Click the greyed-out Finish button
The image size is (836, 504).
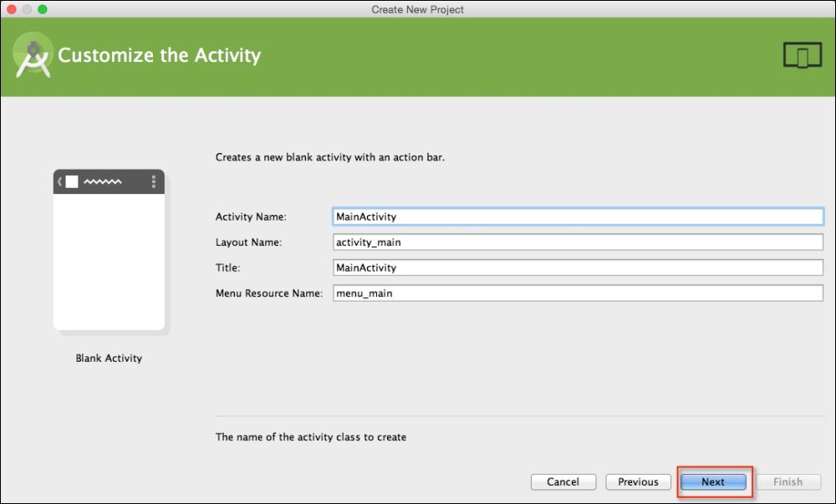[x=788, y=482]
